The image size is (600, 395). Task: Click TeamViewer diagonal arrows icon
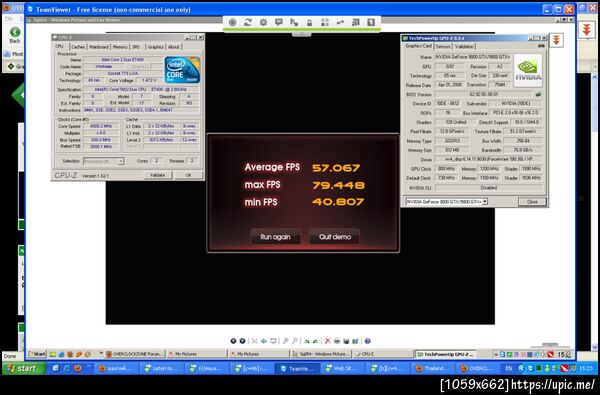click(294, 22)
